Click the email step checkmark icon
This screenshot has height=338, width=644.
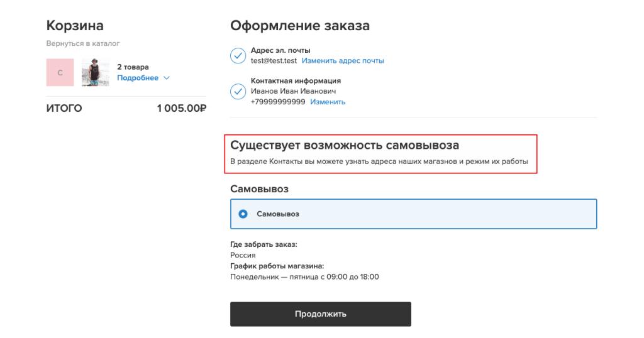click(238, 55)
